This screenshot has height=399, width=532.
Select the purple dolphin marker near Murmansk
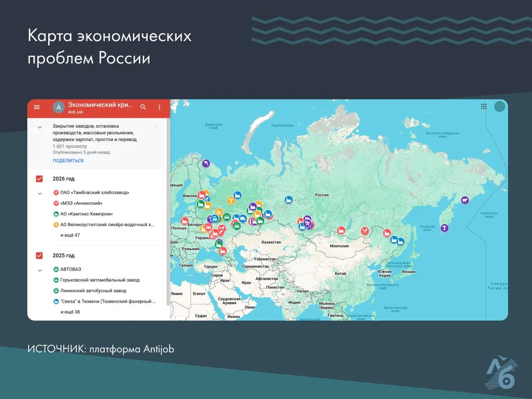click(x=206, y=164)
